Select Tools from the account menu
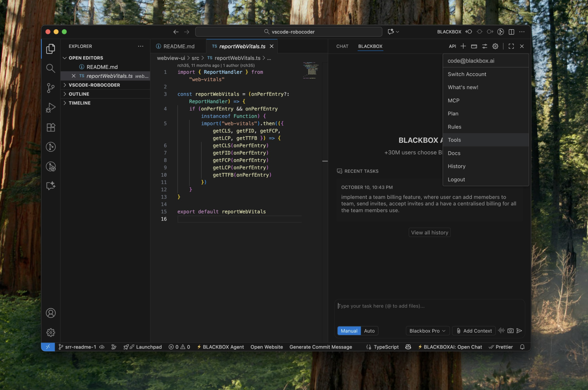The image size is (588, 390). tap(454, 140)
